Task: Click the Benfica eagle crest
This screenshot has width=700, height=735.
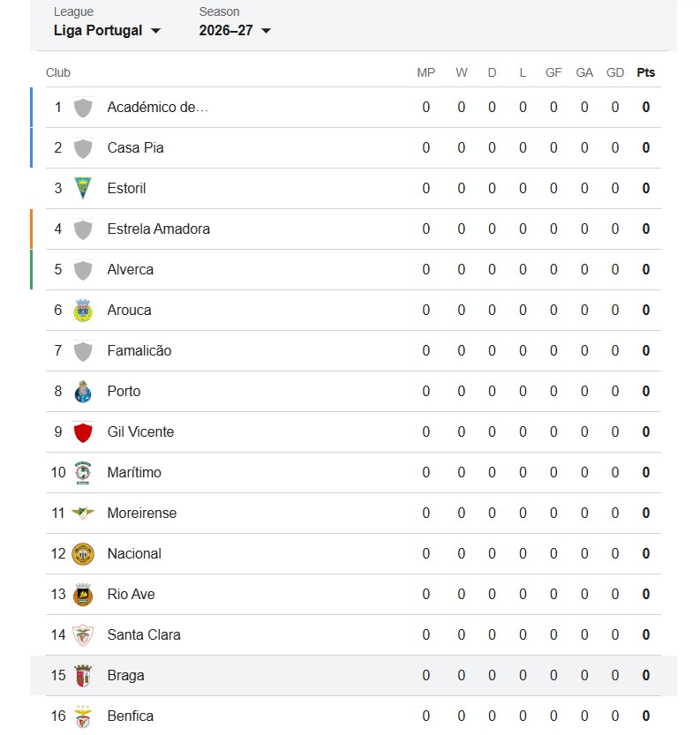Action: click(x=83, y=716)
